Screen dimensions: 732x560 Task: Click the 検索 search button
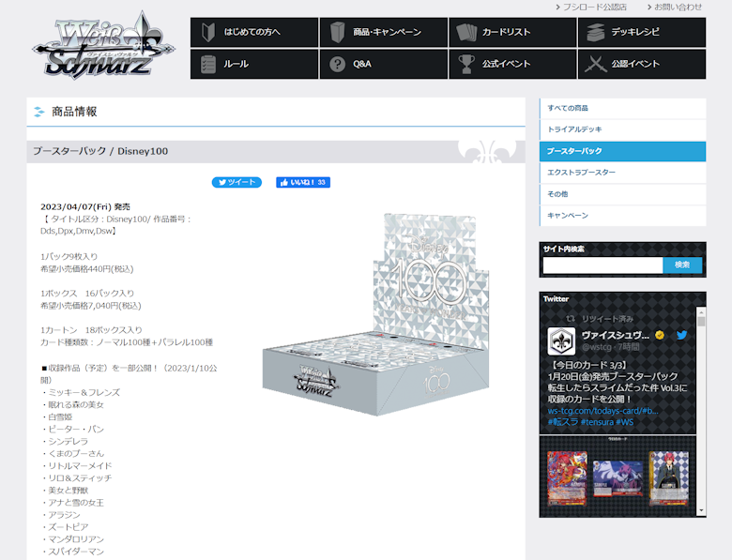pos(682,265)
